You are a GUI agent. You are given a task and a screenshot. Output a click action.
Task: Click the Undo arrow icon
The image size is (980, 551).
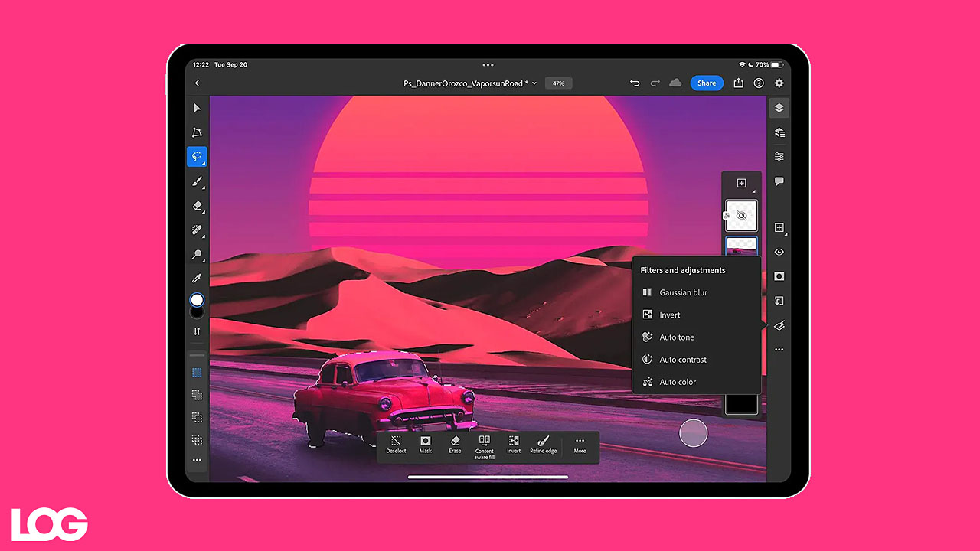click(634, 83)
